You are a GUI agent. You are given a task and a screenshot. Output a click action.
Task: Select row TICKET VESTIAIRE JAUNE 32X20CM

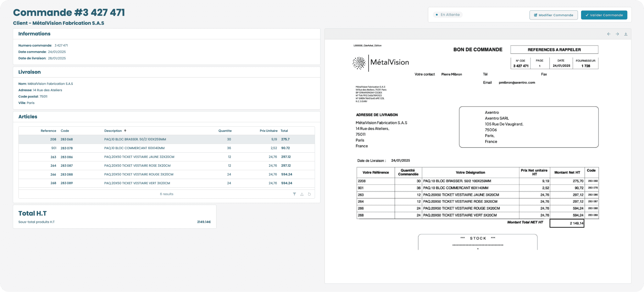click(167, 157)
